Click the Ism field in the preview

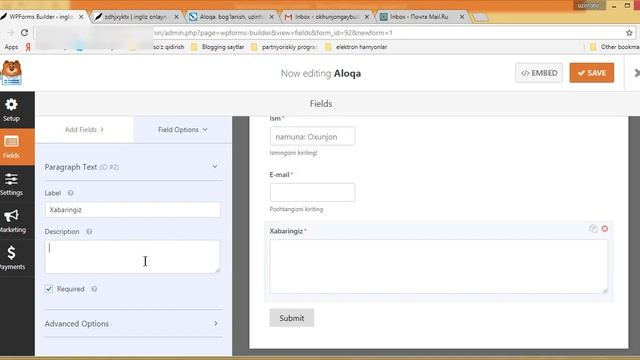[x=312, y=136]
